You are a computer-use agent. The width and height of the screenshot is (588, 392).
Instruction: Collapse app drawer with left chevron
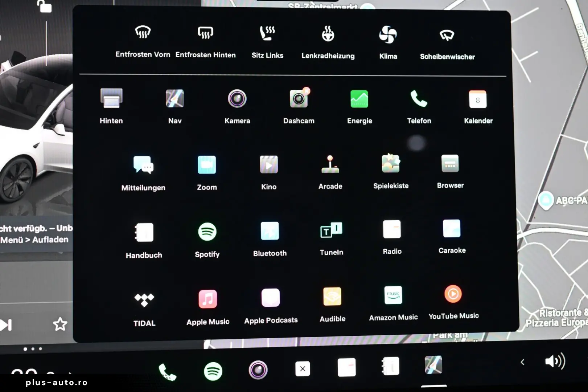tap(522, 362)
